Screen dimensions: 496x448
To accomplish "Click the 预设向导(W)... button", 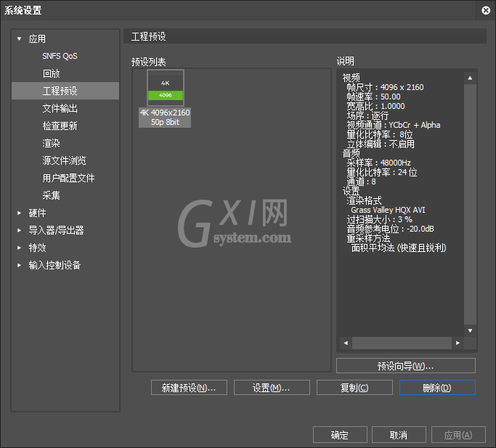I will pos(406,366).
